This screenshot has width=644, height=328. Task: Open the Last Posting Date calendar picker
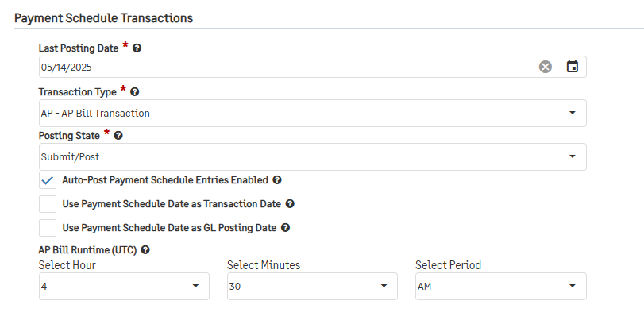tap(572, 67)
